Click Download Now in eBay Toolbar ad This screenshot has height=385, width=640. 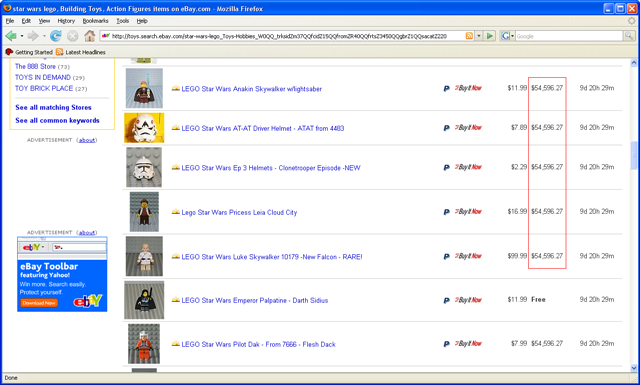tap(39, 303)
